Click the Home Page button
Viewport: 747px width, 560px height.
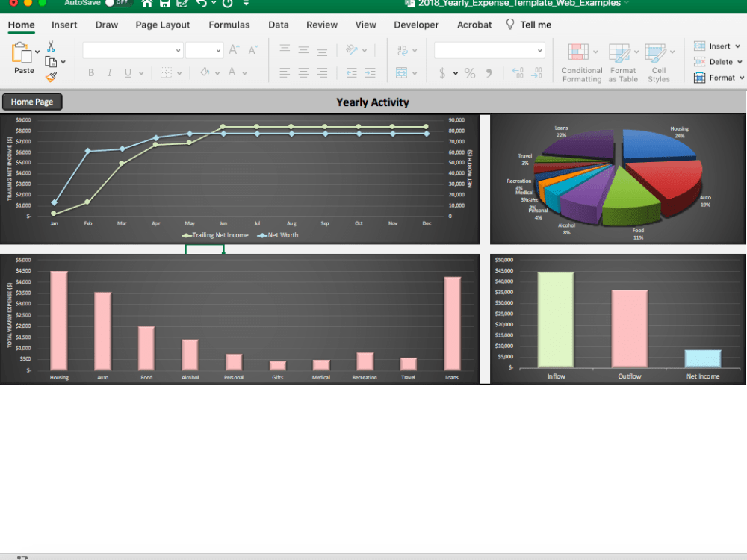click(x=31, y=102)
